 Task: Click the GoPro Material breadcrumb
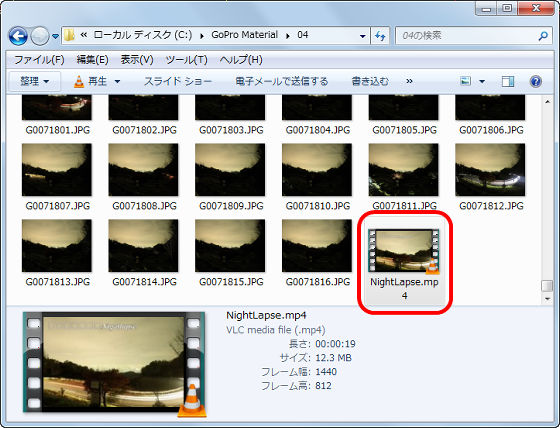[x=244, y=35]
